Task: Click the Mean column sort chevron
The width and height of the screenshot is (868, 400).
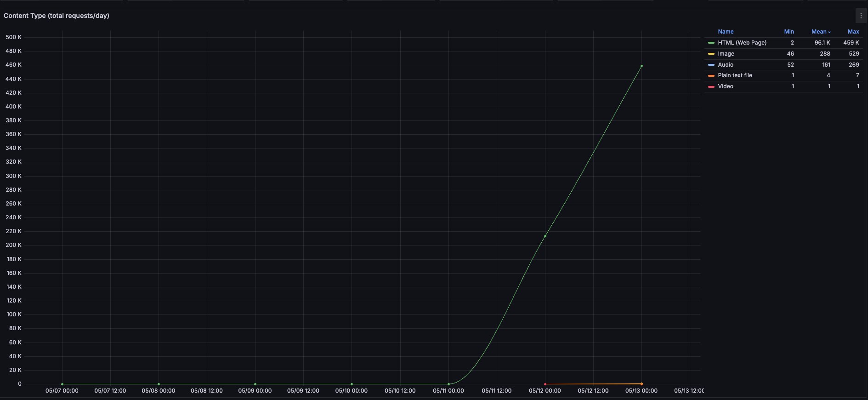Action: pyautogui.click(x=829, y=32)
